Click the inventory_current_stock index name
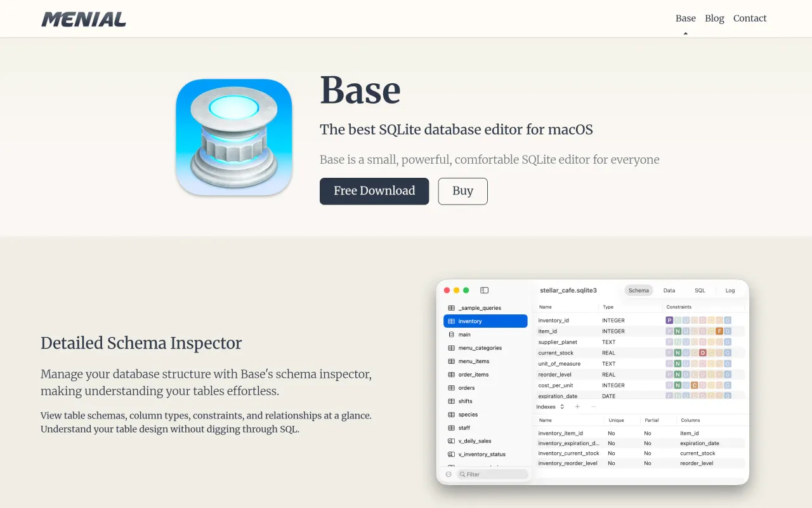 (x=568, y=453)
